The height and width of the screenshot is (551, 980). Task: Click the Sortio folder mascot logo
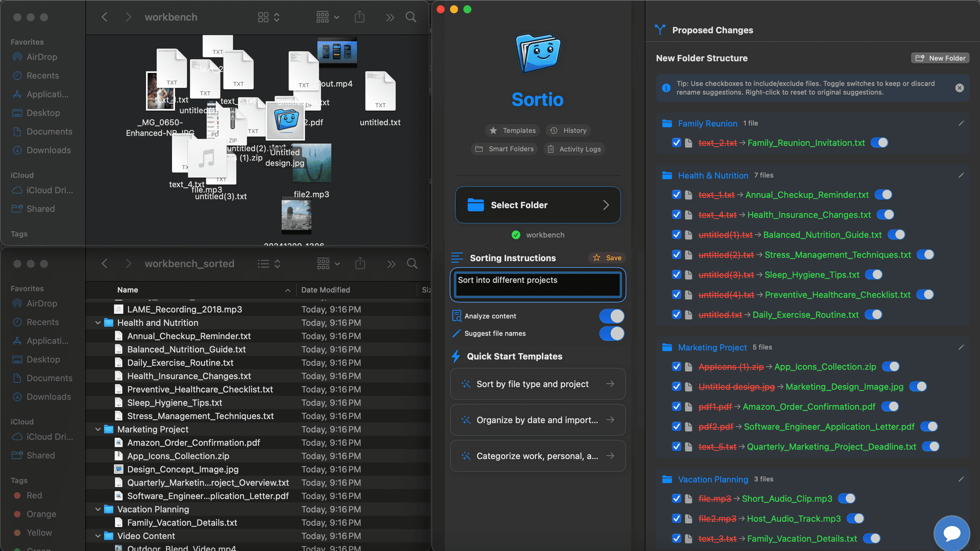[x=537, y=53]
